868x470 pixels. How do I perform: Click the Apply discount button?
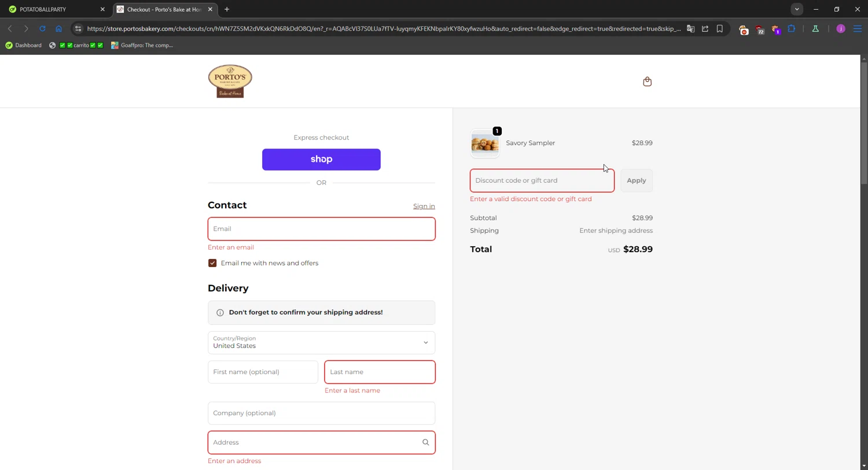pyautogui.click(x=637, y=180)
